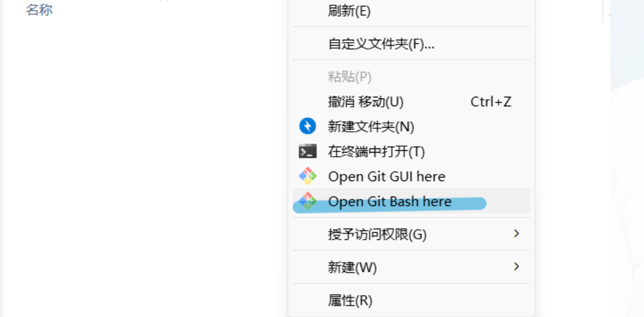Screen dimensions: 644x317
Task: Choose 新建文件夹(N) to create a folder
Action: pyautogui.click(x=411, y=126)
